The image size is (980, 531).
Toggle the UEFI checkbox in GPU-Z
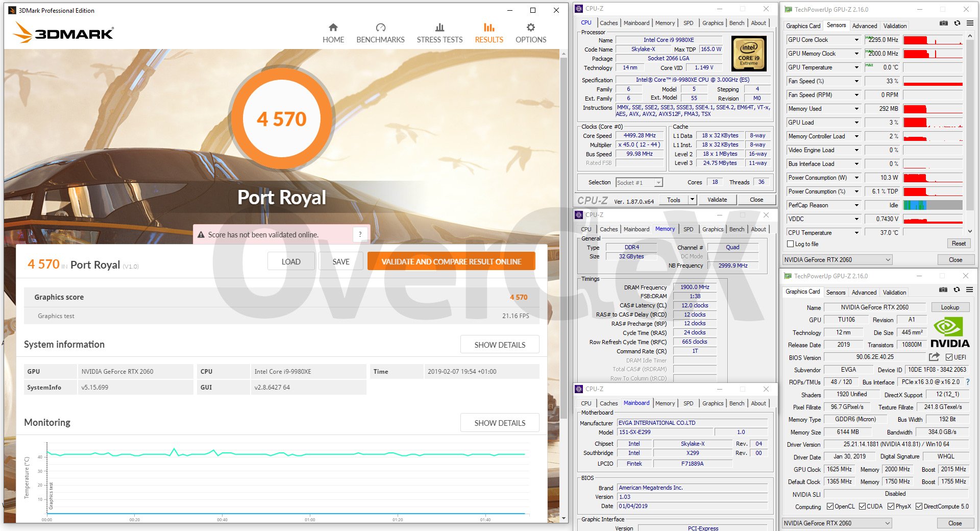point(949,357)
